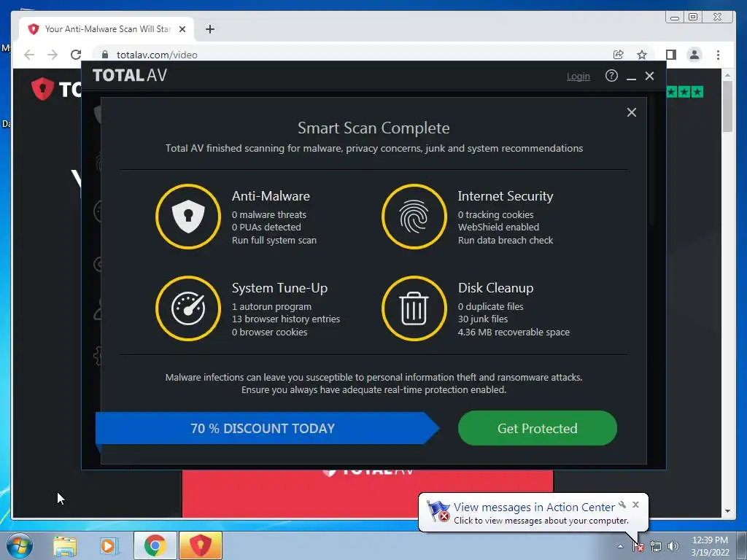Click scrollbar down arrow in Chrome
The width and height of the screenshot is (747, 560).
(x=727, y=511)
